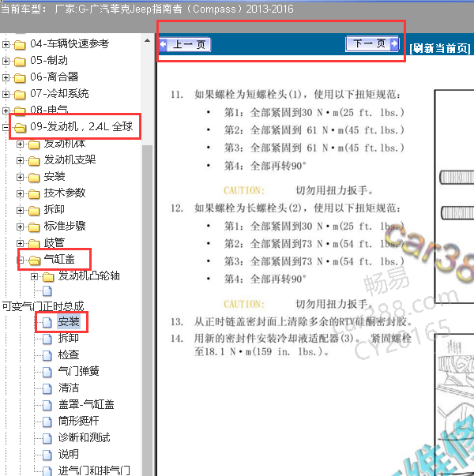The height and width of the screenshot is (476, 474).
Task: Open the 筒形挺杆 document page
Action: coord(79,421)
